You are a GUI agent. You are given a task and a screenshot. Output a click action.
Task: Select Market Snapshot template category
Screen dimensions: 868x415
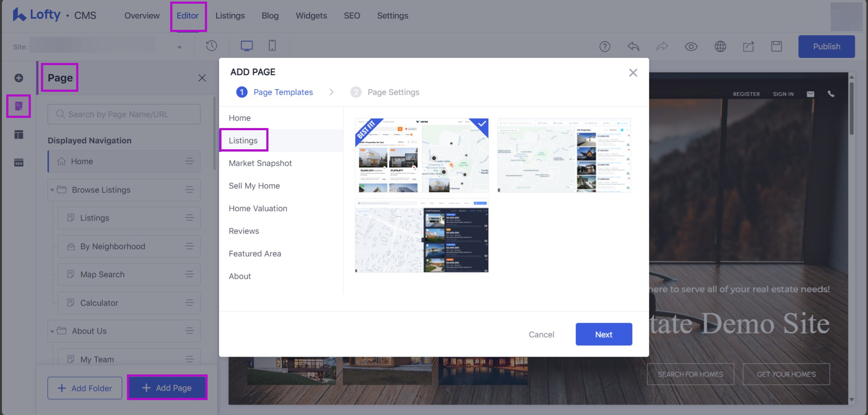pos(260,163)
